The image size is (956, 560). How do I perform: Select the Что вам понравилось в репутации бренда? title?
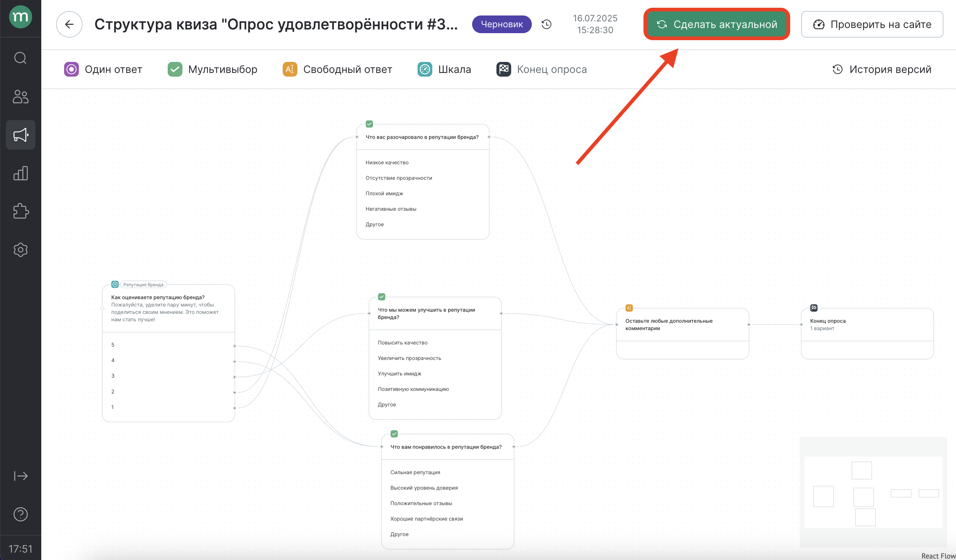coord(446,447)
